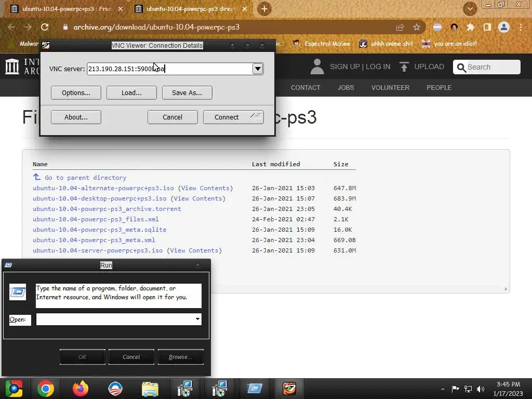The height and width of the screenshot is (399, 532).
Task: Switch to the VNC Viewer taskbar icon
Action: (289, 389)
